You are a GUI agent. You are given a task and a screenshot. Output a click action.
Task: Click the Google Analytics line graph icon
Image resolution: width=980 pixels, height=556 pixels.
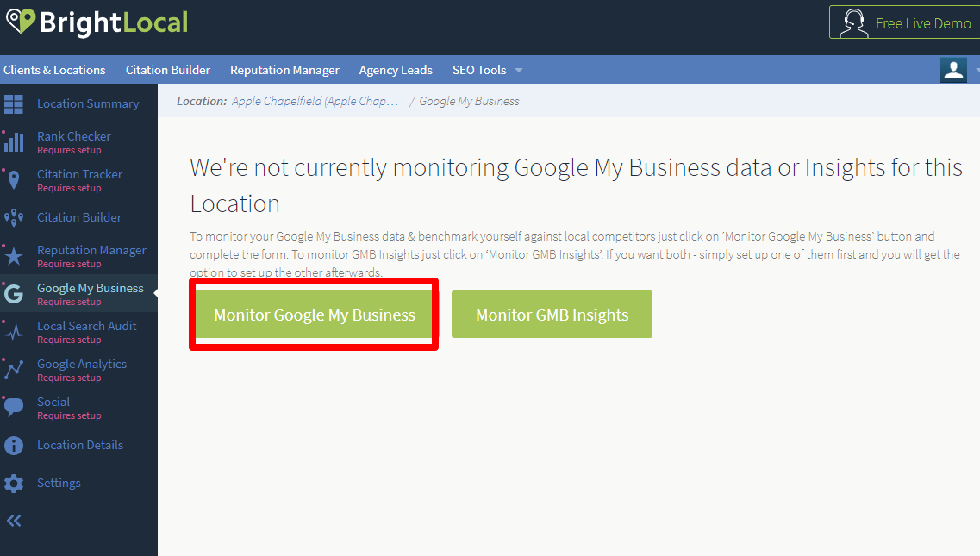(x=14, y=370)
